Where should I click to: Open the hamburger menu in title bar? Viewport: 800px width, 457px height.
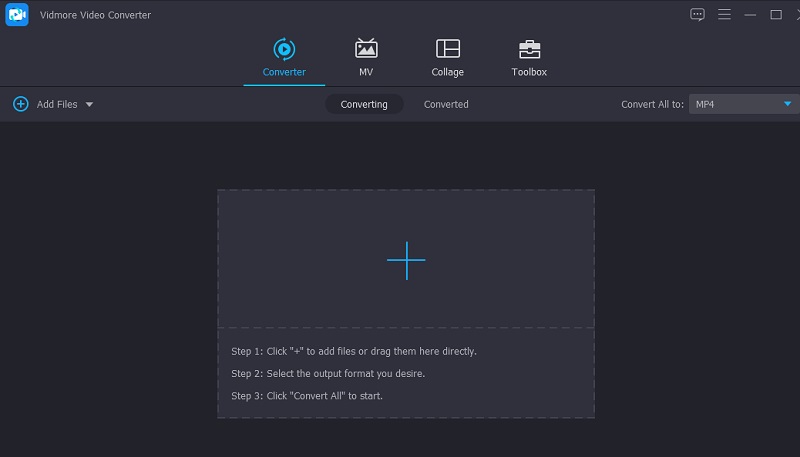tap(724, 15)
